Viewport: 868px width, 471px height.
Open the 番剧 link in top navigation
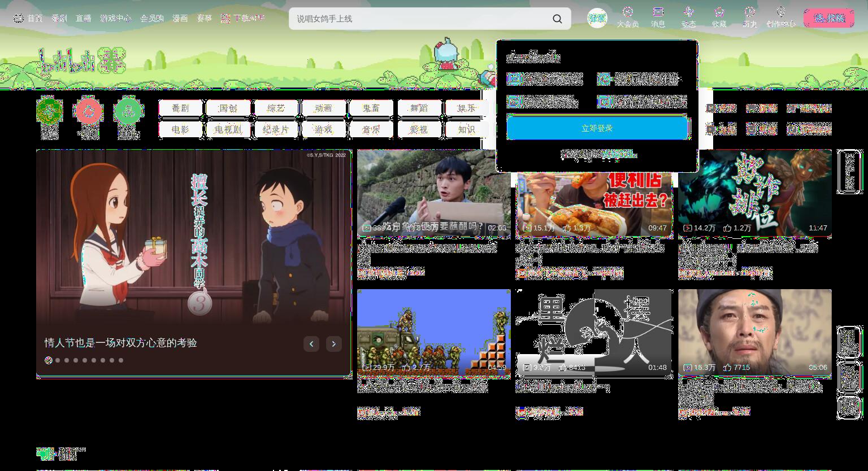59,18
